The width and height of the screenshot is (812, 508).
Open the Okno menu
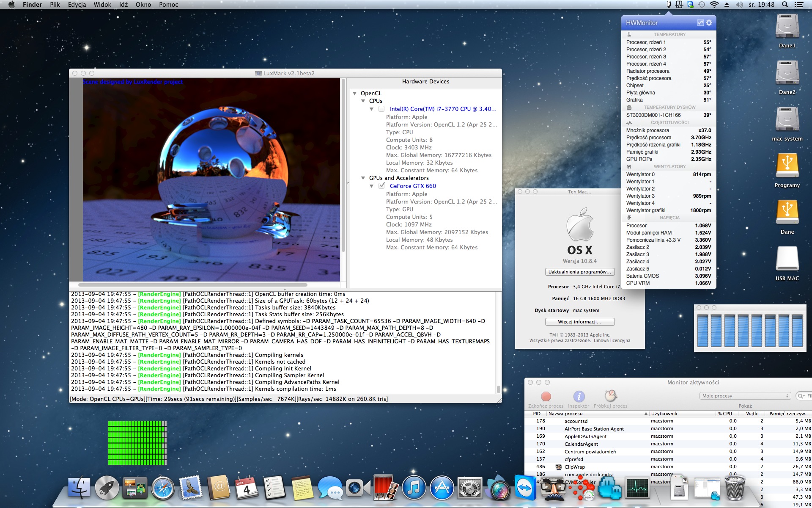click(x=143, y=5)
